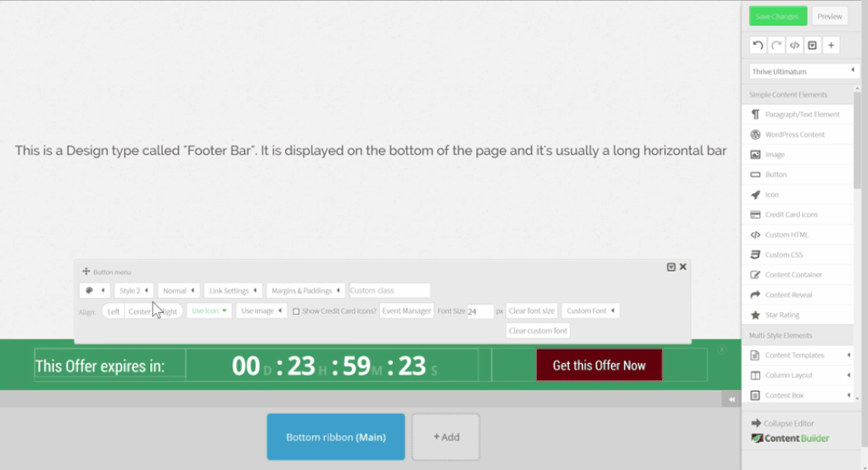Screen dimensions: 868x470
Task: Toggle the Use Icon option
Action: coord(209,311)
